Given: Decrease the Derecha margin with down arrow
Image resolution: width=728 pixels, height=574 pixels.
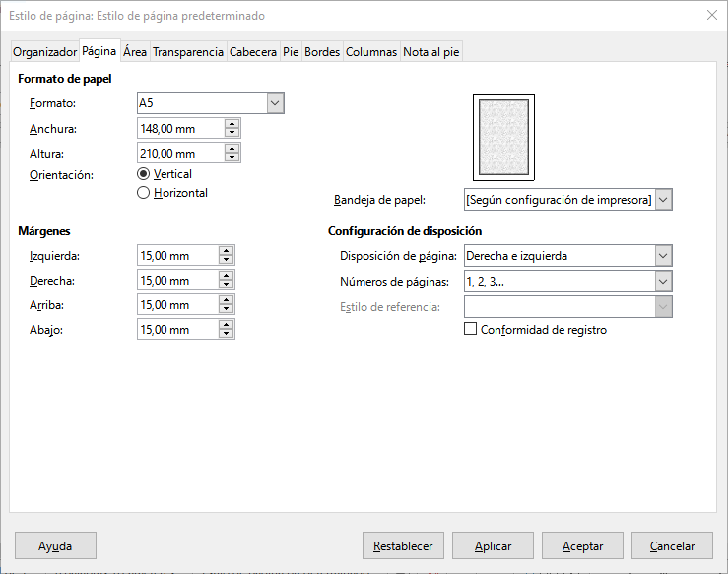Looking at the screenshot, I should [x=227, y=285].
